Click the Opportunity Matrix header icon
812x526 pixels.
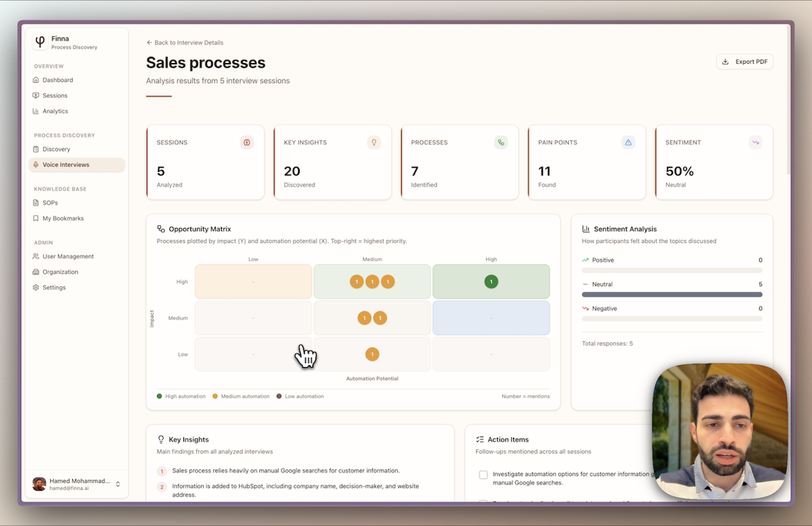coord(161,229)
